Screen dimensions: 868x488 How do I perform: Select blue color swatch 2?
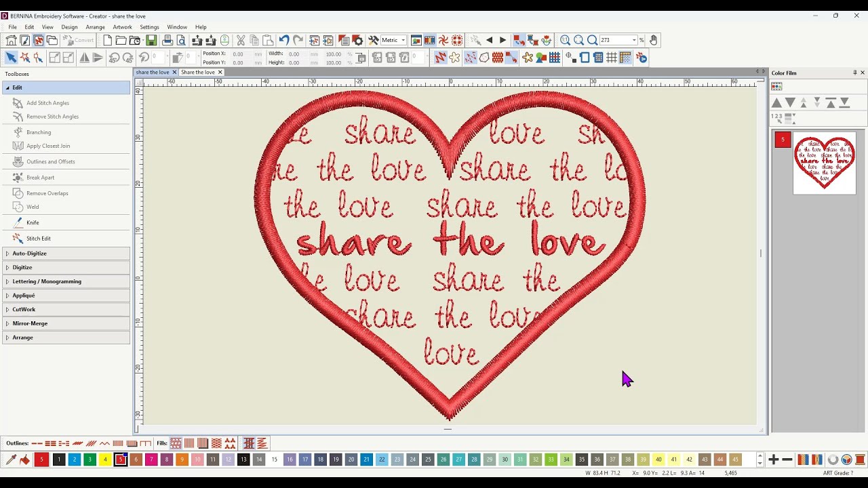pyautogui.click(x=75, y=460)
